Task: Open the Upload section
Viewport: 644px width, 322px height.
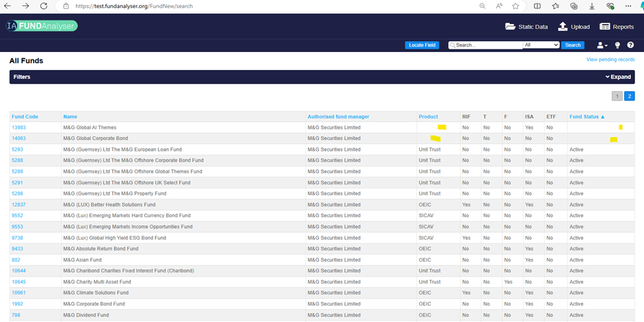Action: pos(573,27)
